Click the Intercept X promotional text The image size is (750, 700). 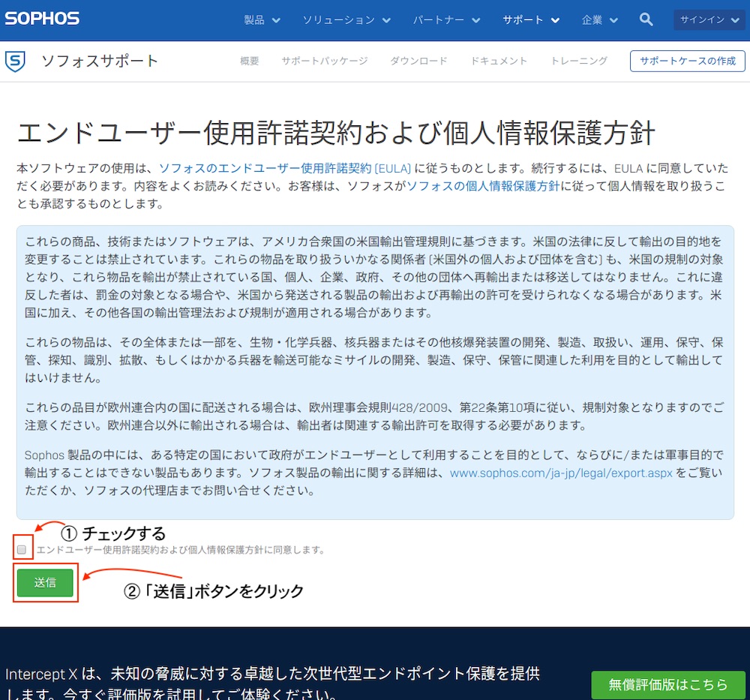[272, 683]
